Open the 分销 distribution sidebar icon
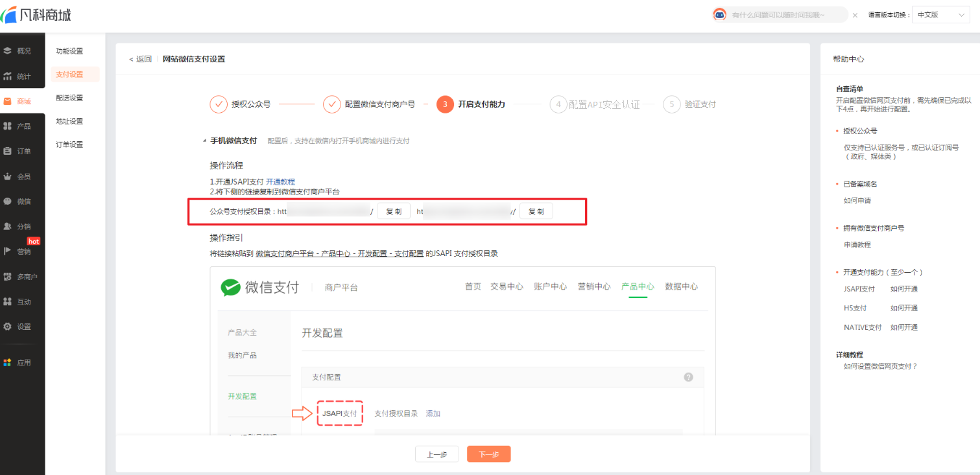980x475 pixels. [8, 226]
